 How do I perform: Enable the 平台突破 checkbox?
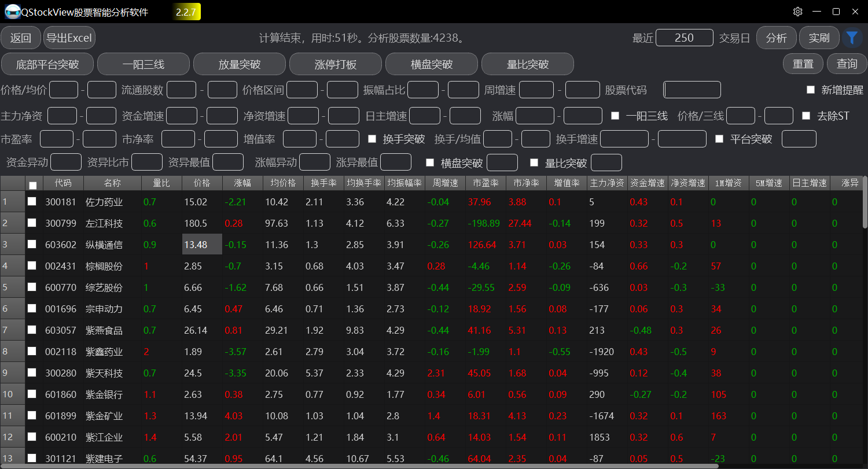coord(719,139)
